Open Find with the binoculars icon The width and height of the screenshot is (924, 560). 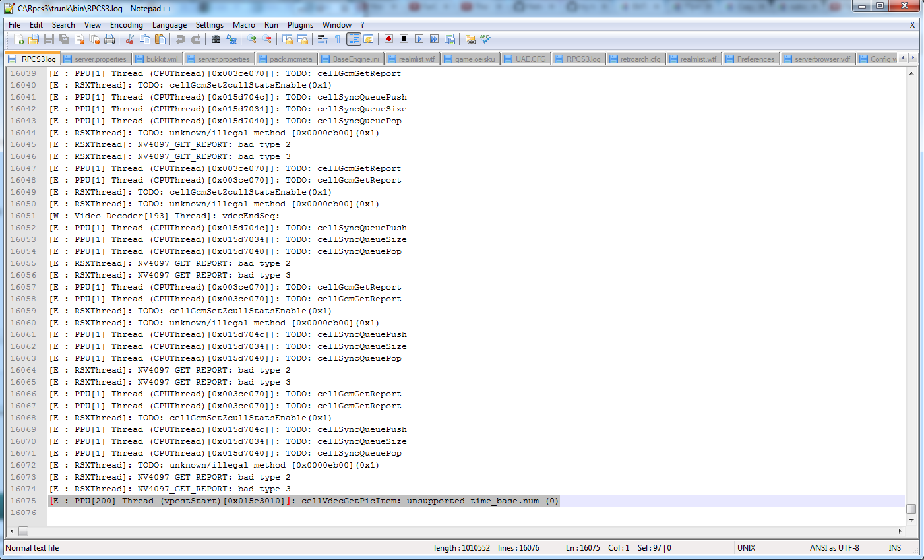216,40
